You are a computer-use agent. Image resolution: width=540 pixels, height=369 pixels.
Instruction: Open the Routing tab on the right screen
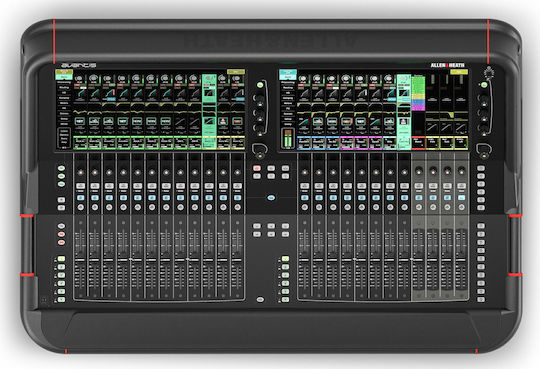point(288,88)
